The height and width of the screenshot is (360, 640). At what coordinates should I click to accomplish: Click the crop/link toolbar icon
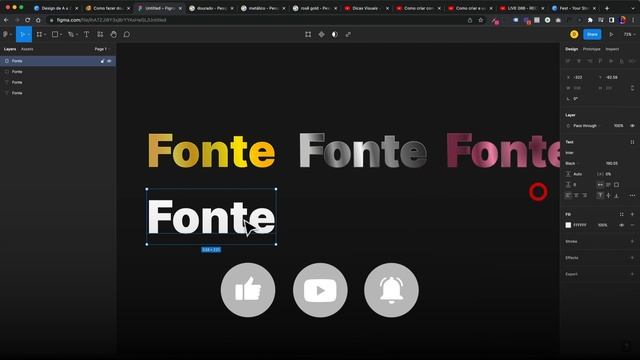click(x=348, y=35)
